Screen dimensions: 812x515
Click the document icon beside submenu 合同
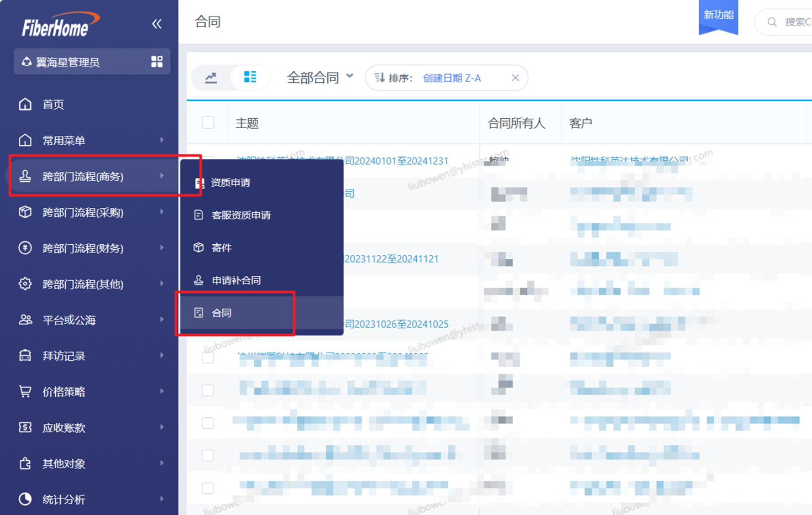[198, 312]
